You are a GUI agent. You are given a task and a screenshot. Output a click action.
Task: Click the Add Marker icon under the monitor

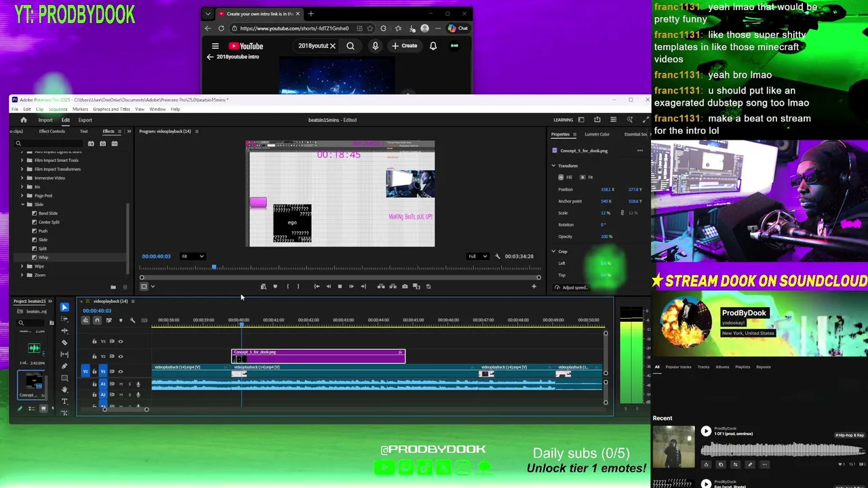[x=275, y=286]
